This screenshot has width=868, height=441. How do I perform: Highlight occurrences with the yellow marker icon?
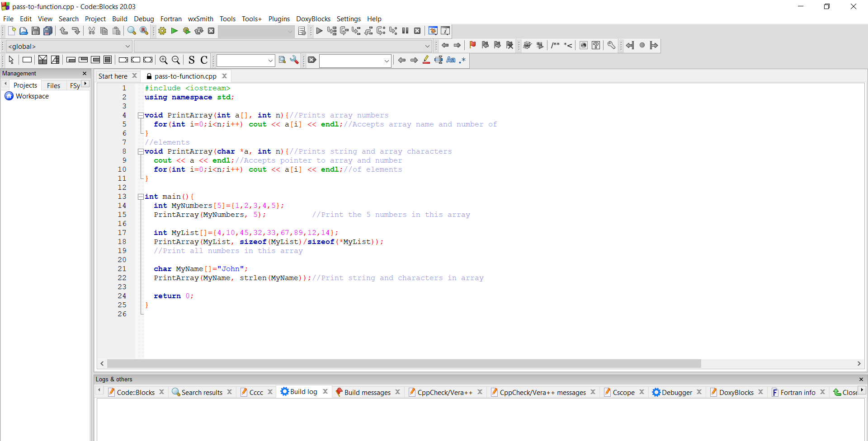426,60
